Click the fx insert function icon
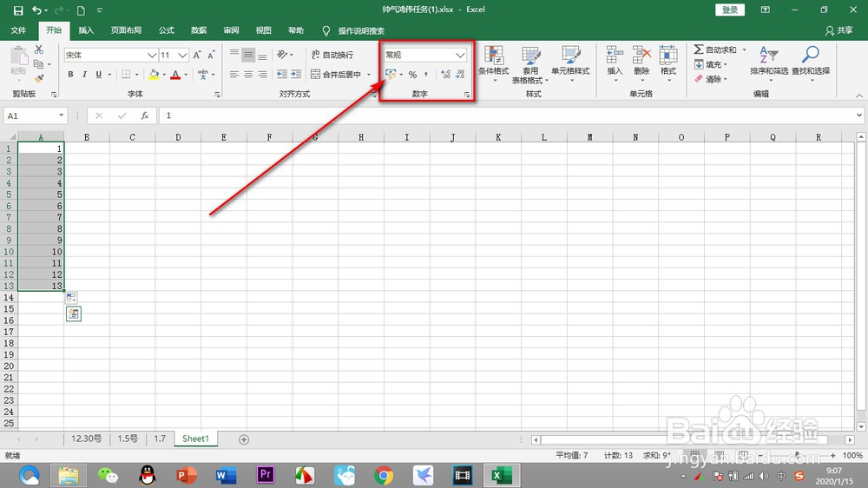This screenshot has width=868, height=488. (144, 115)
